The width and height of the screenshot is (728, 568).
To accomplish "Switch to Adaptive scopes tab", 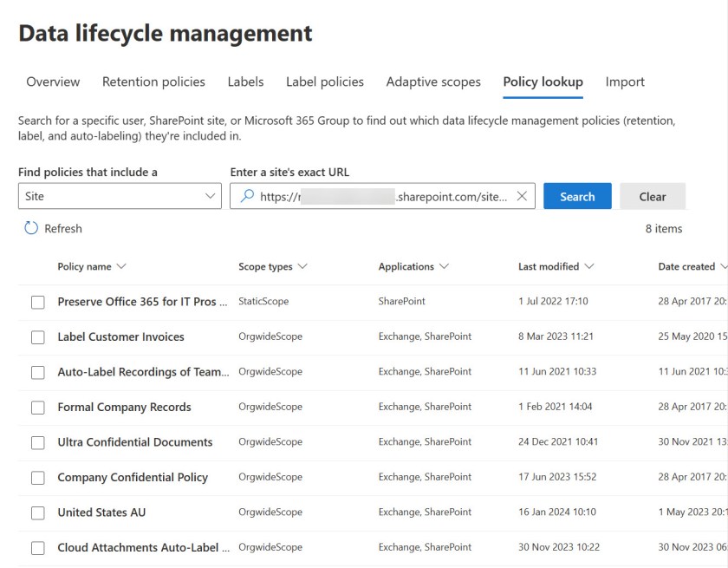I will tap(433, 82).
